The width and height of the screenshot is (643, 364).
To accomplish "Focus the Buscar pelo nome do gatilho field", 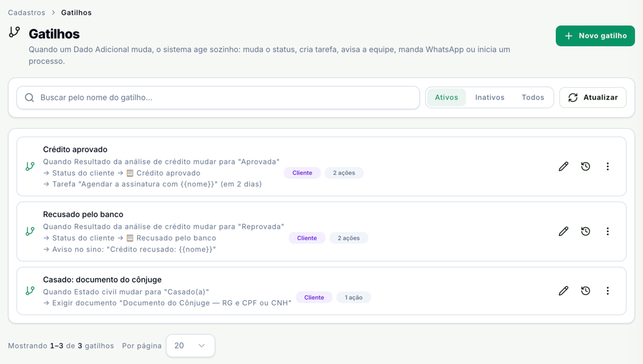I will 218,97.
